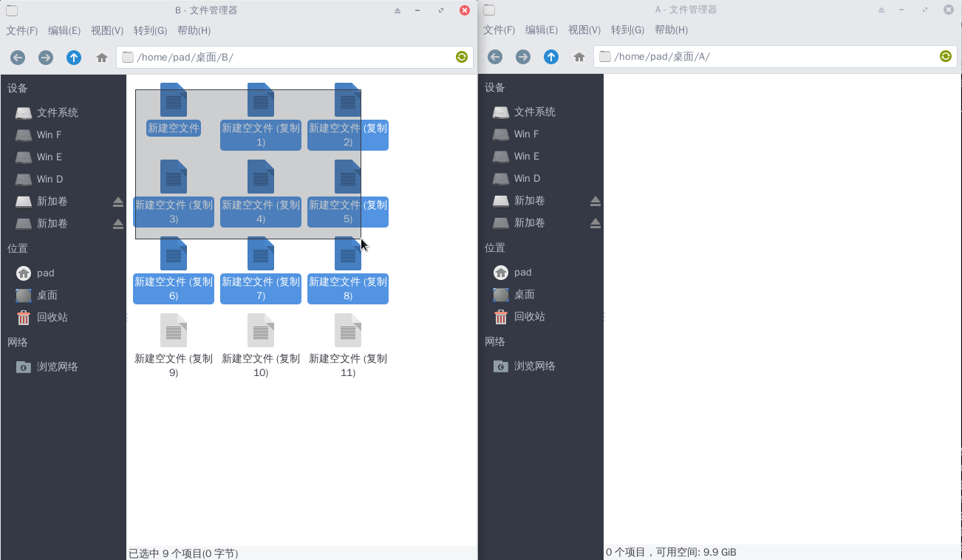
Task: Click the home icon in B window
Action: click(102, 58)
